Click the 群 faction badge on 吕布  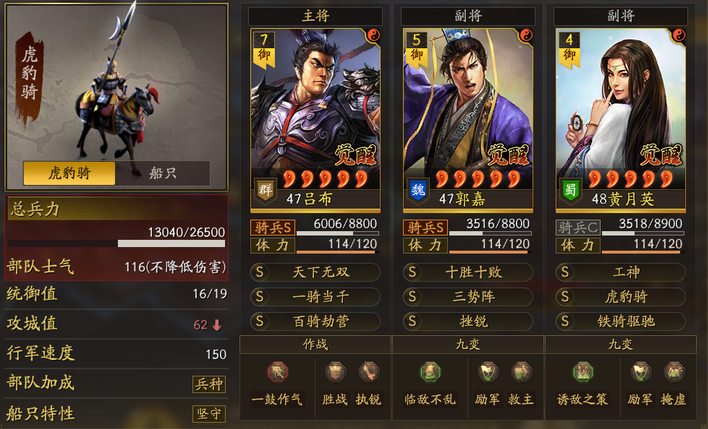click(x=265, y=190)
